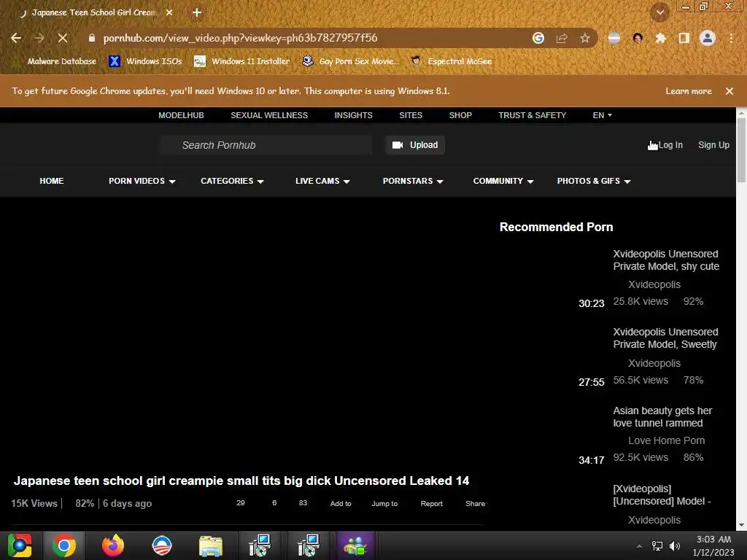Viewport: 747px width, 560px height.
Task: Open the Windows 11 Installer bookmark
Action: (242, 61)
